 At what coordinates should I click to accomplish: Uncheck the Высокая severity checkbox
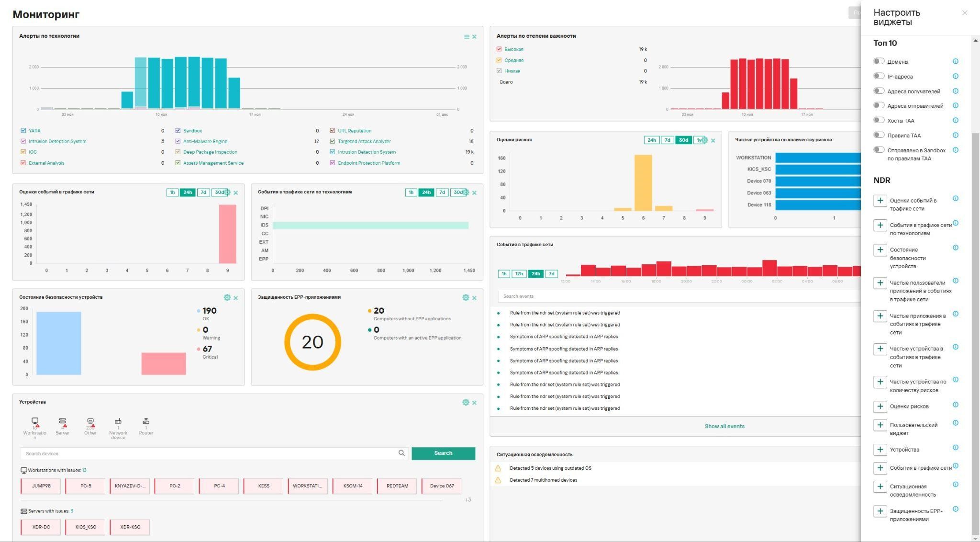click(499, 49)
